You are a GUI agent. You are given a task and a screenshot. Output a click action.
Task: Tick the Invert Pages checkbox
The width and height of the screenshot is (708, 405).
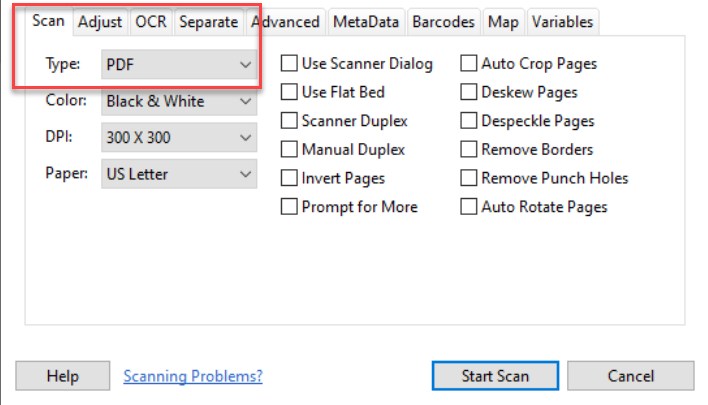(x=289, y=179)
